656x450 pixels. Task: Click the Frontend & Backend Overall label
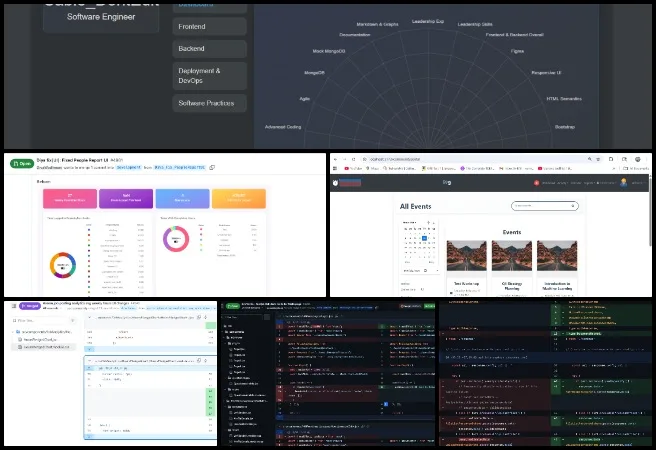pyautogui.click(x=515, y=35)
